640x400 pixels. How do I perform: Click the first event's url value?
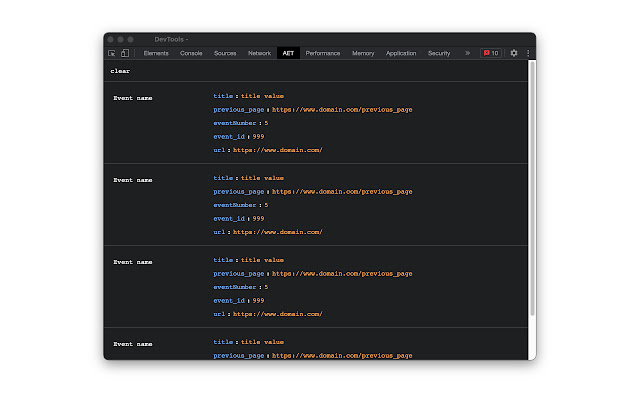[278, 150]
